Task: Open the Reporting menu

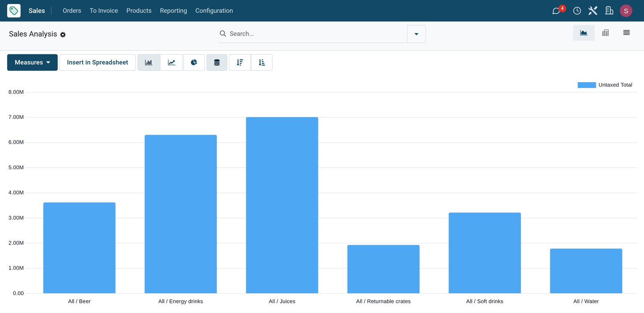Action: point(173,10)
